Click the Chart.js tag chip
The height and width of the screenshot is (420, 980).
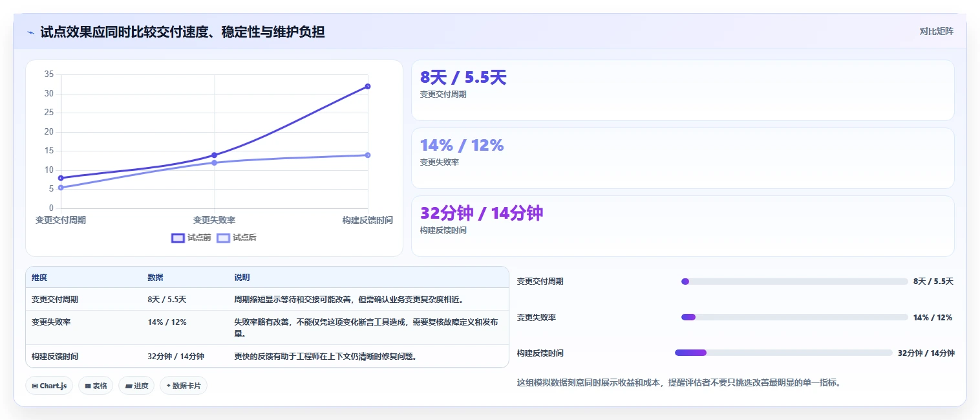click(50, 386)
